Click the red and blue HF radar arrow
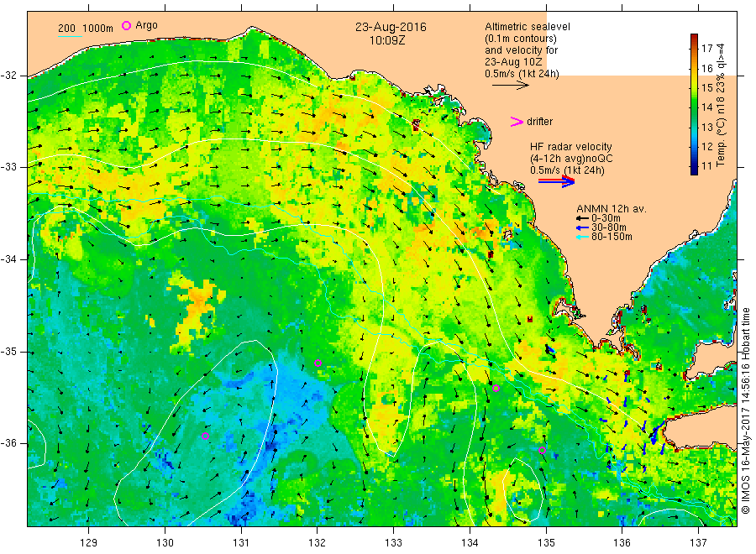The width and height of the screenshot is (756, 554). (x=556, y=181)
